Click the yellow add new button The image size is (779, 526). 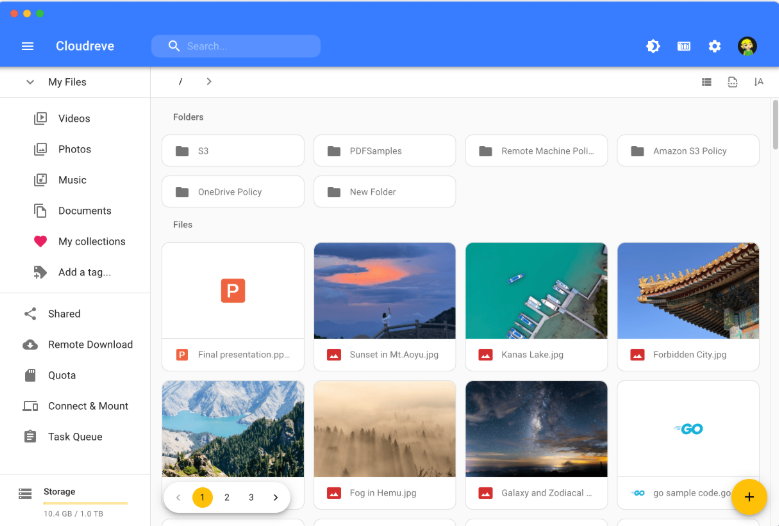(x=748, y=497)
